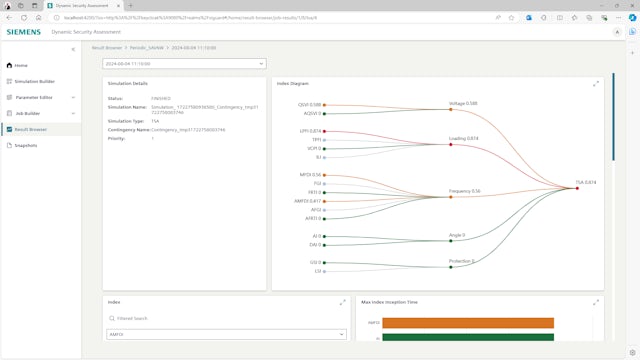Open Simulation Builder in the sidebar

click(x=41, y=81)
